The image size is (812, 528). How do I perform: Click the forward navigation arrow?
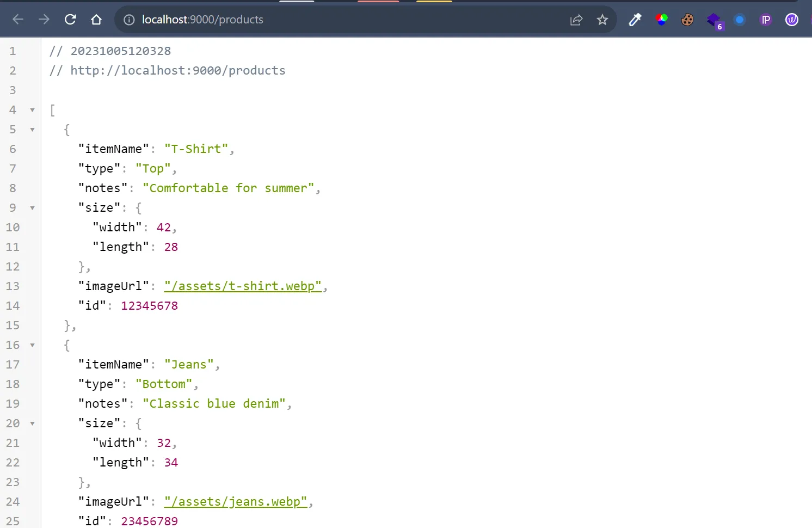44,20
